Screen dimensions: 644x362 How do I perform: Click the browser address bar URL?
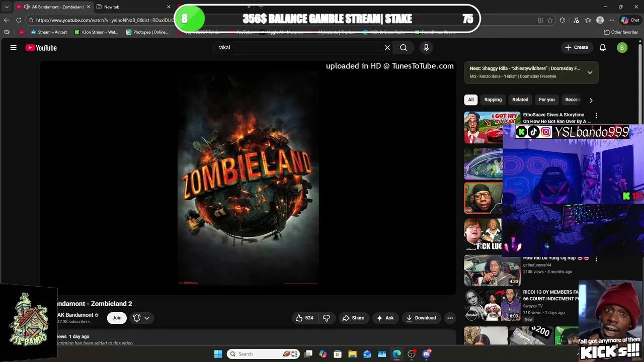105,20
